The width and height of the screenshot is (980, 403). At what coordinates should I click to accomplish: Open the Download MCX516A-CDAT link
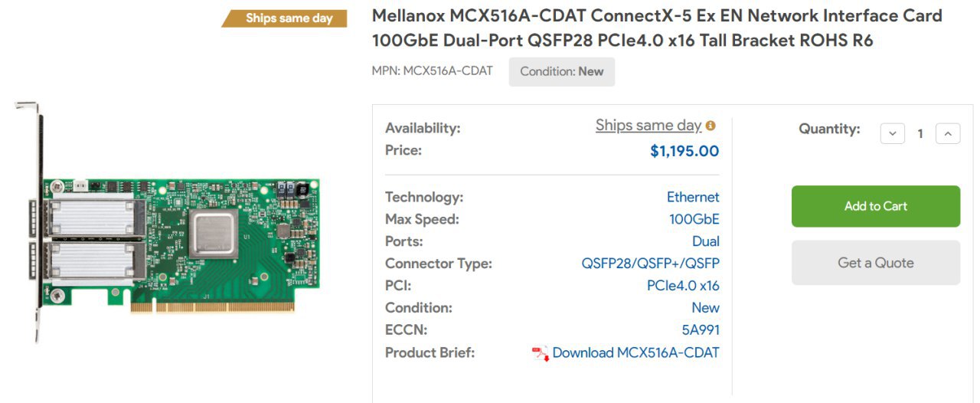(635, 352)
